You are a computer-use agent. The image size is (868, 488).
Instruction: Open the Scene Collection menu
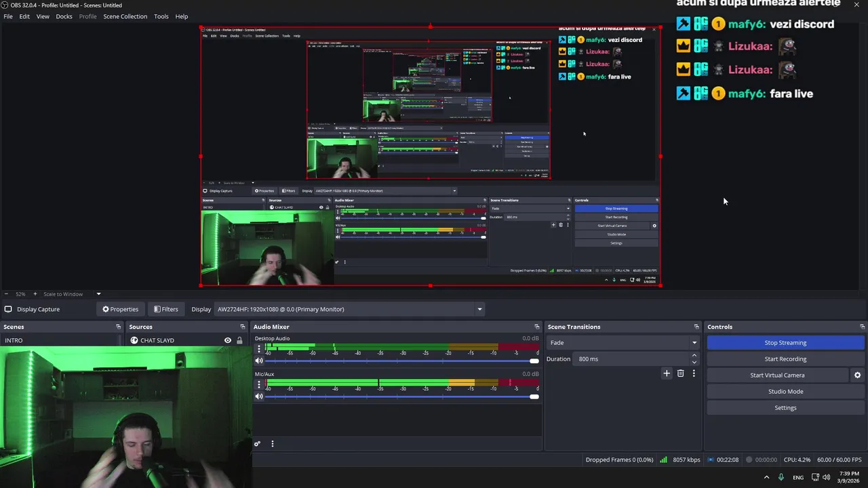[x=125, y=16]
